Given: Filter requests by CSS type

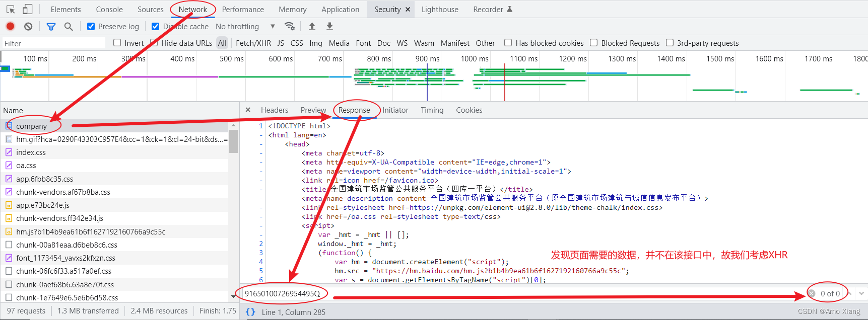Looking at the screenshot, I should [297, 43].
